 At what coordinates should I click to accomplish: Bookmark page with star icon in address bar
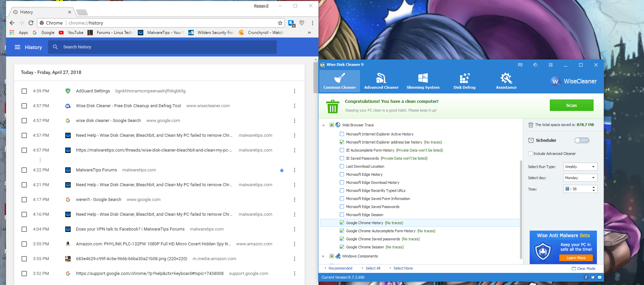click(280, 23)
